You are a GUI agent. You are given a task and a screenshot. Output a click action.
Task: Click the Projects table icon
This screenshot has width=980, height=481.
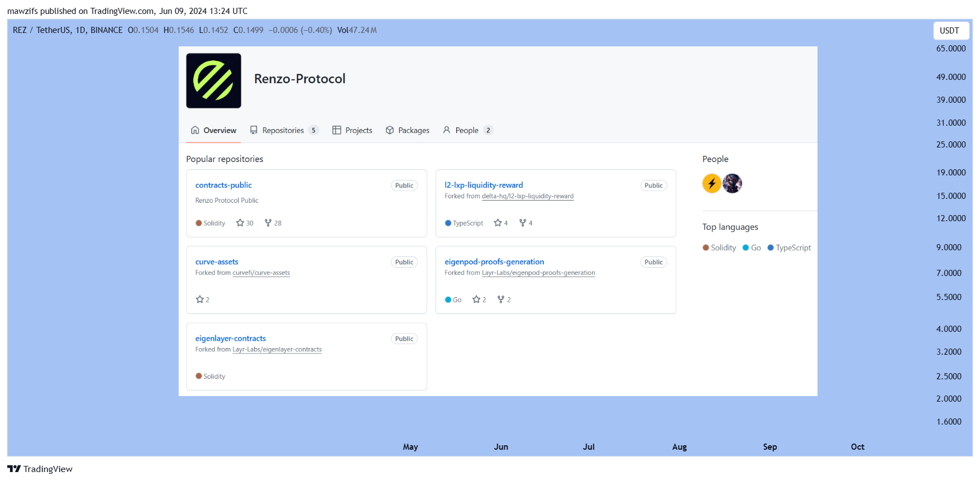click(x=337, y=130)
